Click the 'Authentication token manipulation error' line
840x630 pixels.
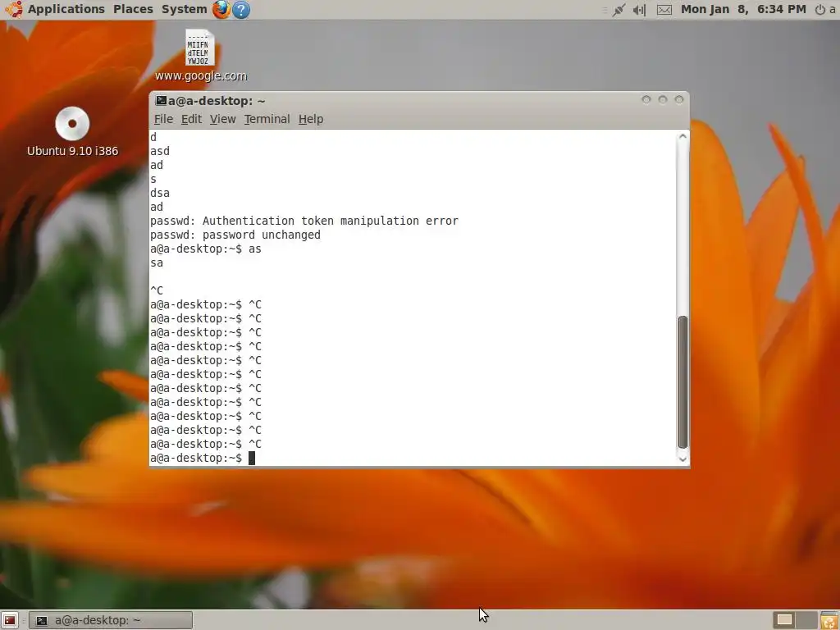304,221
